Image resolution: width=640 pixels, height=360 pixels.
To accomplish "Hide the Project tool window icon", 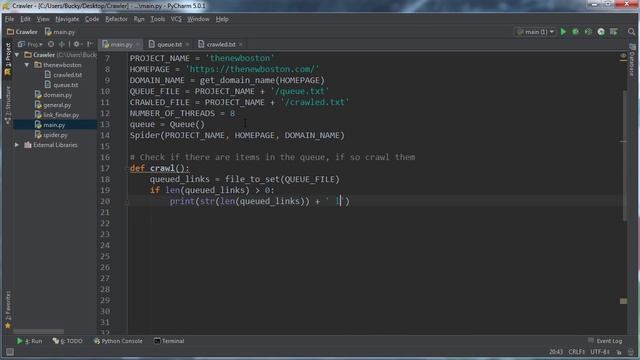I will pyautogui.click(x=90, y=44).
